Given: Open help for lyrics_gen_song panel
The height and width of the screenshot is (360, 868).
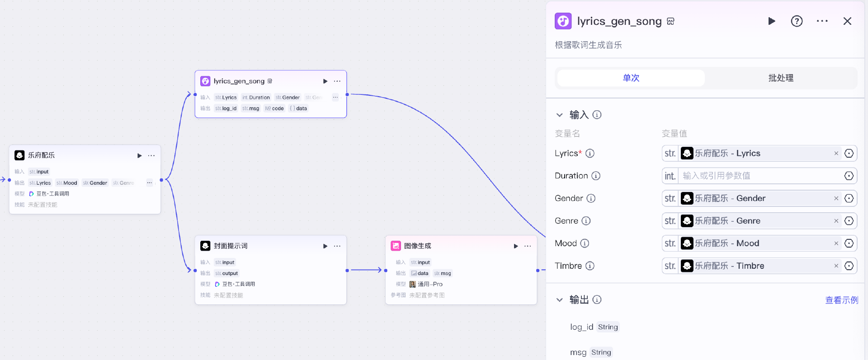Looking at the screenshot, I should tap(797, 21).
